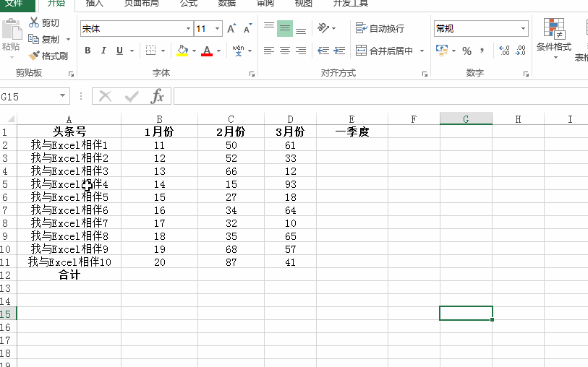Click the Copy (复制) icon
This screenshot has width=588, height=367.
(x=33, y=39)
